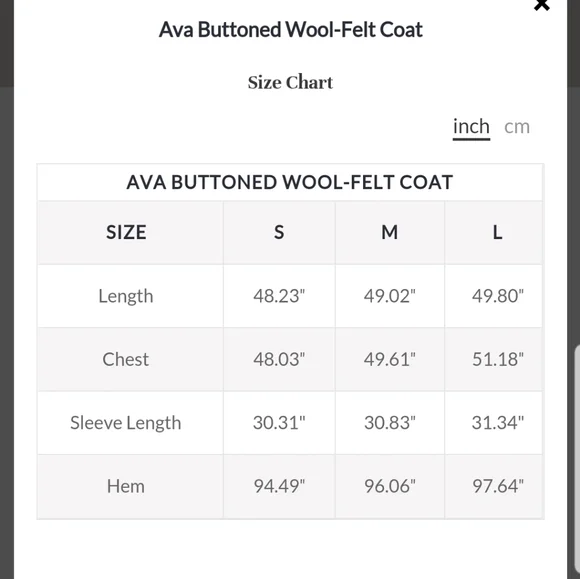
Task: Click the 94.49" hem value
Action: tap(279, 486)
